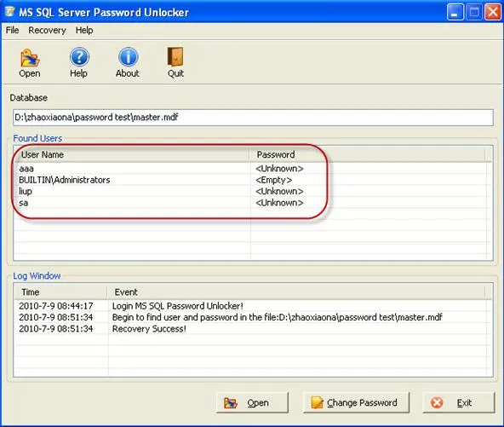Click the bottom Open button
Viewport: 504px width, 427px height.
[252, 402]
